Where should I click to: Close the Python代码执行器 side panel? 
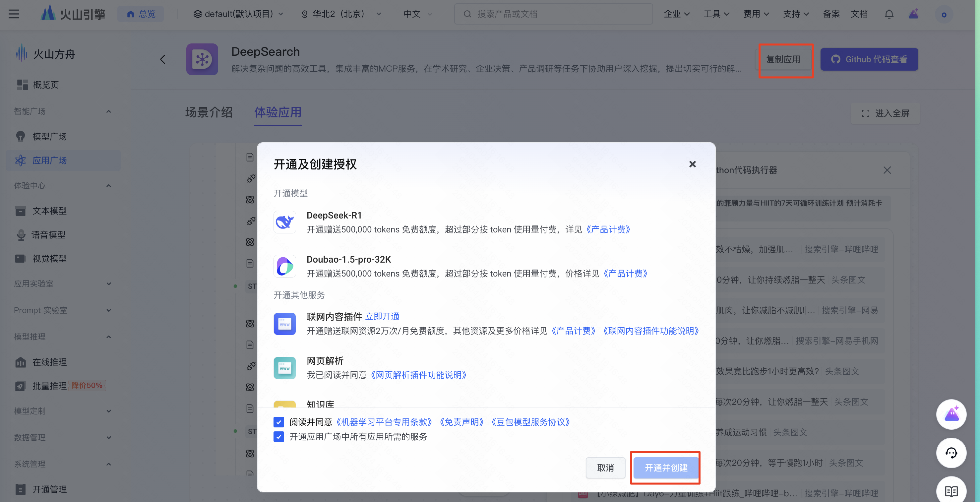[x=887, y=170]
